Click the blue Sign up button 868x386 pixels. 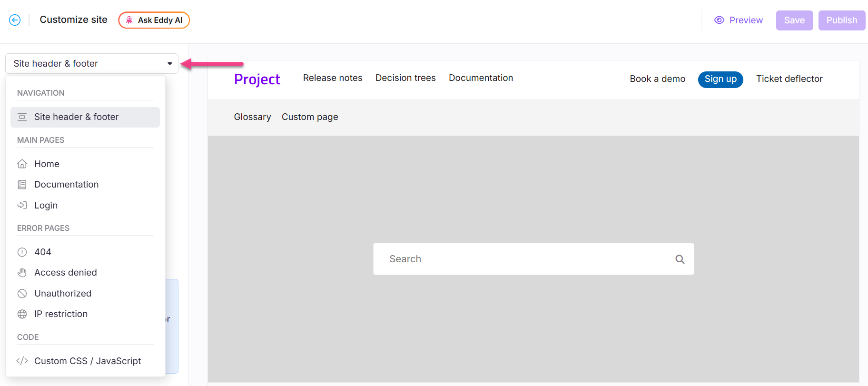pos(720,79)
